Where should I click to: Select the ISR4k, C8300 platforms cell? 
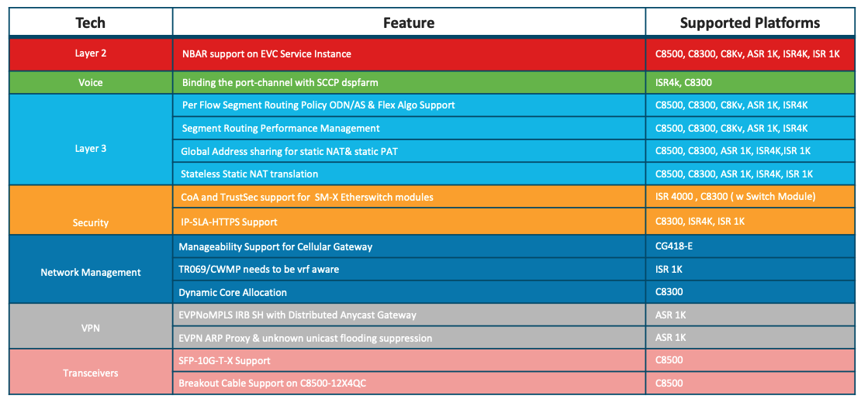pyautogui.click(x=750, y=82)
